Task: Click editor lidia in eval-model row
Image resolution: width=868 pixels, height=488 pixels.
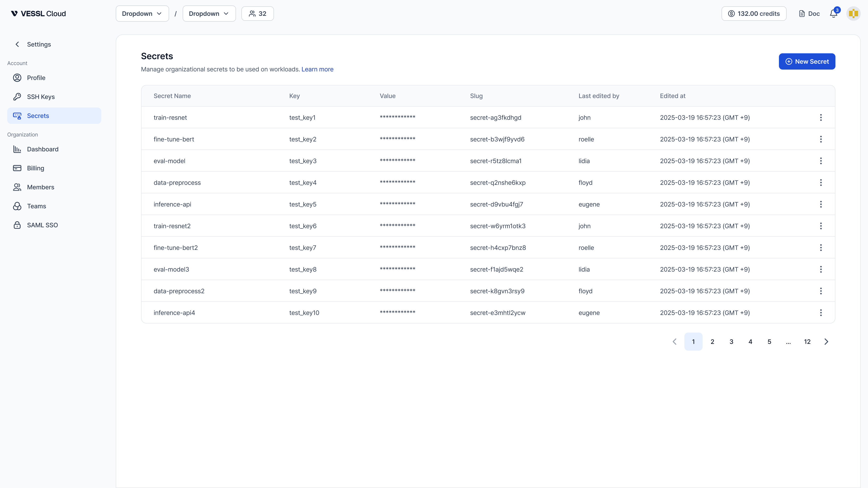Action: (584, 161)
